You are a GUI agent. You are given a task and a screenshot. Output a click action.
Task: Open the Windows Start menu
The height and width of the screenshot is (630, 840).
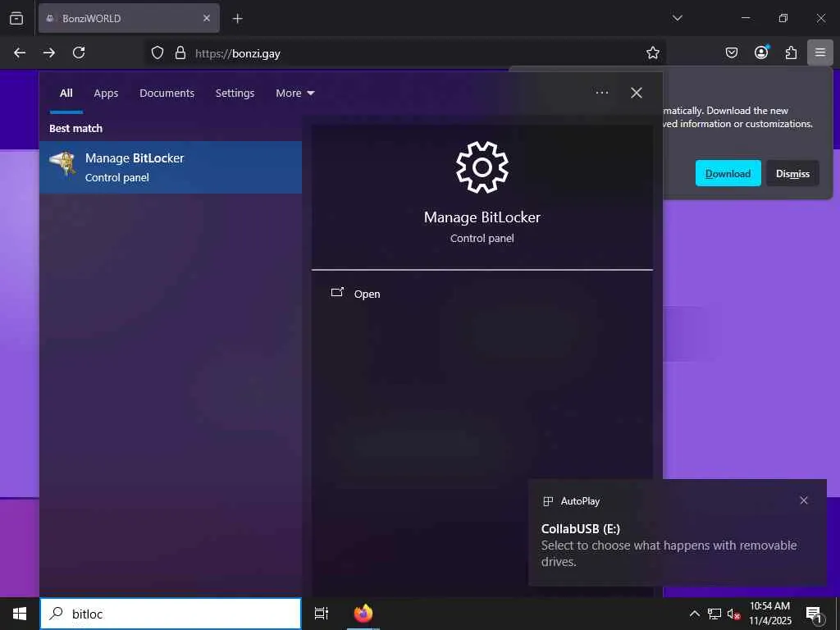[x=20, y=614]
